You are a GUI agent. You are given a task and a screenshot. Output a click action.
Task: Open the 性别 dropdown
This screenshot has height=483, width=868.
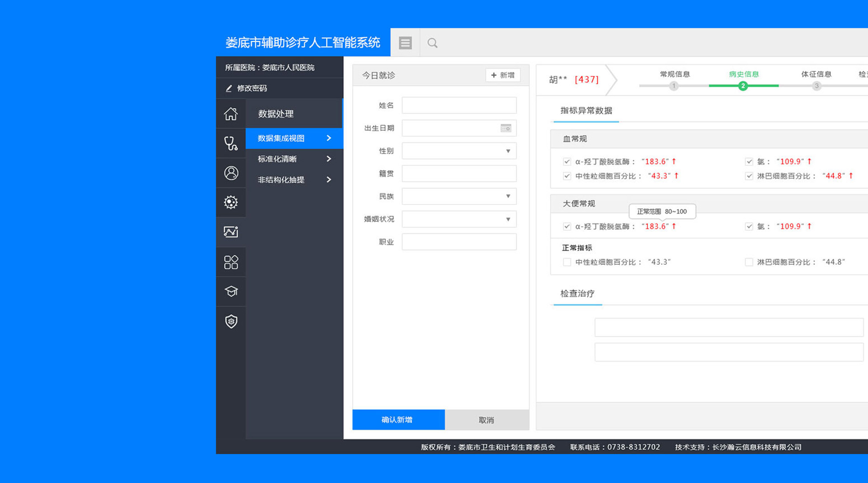[x=459, y=151]
